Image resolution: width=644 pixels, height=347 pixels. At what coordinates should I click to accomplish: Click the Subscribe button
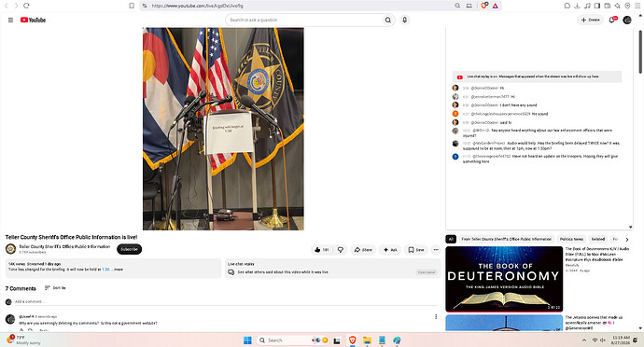129,249
